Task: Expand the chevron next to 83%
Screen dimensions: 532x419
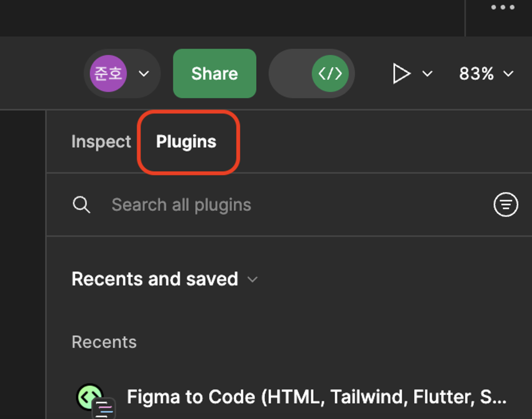Action: [x=508, y=74]
